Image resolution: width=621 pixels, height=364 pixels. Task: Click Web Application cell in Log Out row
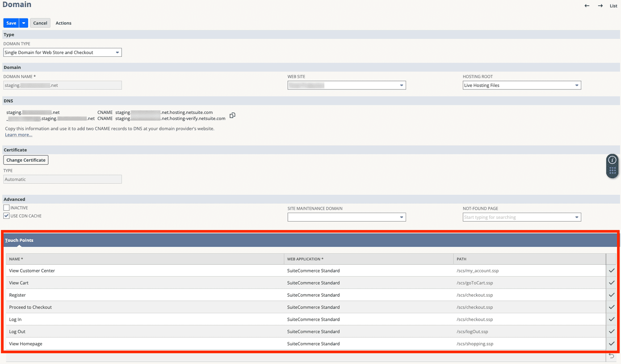369,331
